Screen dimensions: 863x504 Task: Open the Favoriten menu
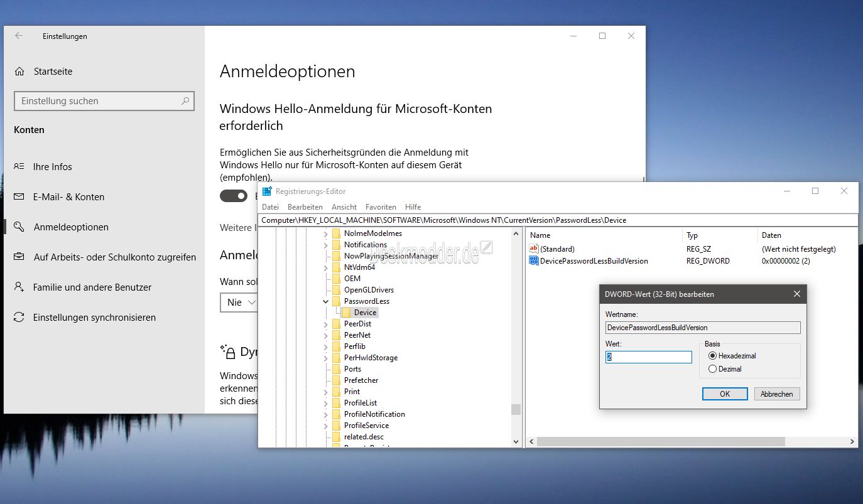coord(381,206)
